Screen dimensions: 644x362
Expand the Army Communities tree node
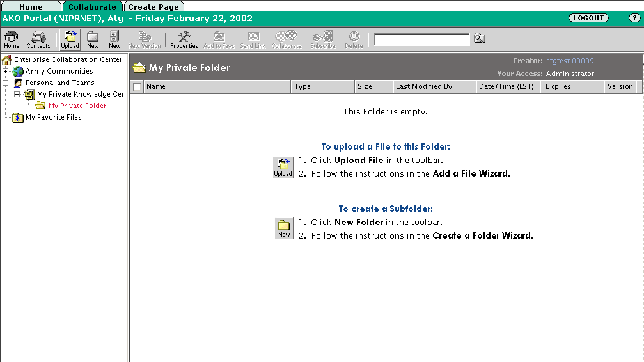[x=6, y=72]
